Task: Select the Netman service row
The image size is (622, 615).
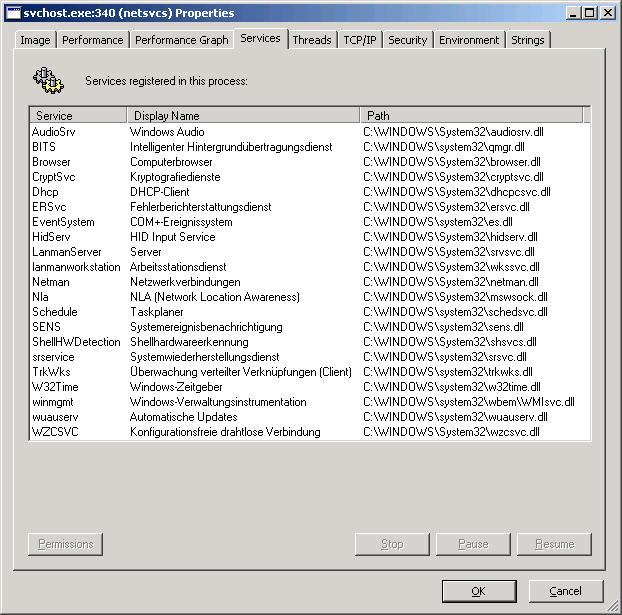Action: point(309,282)
